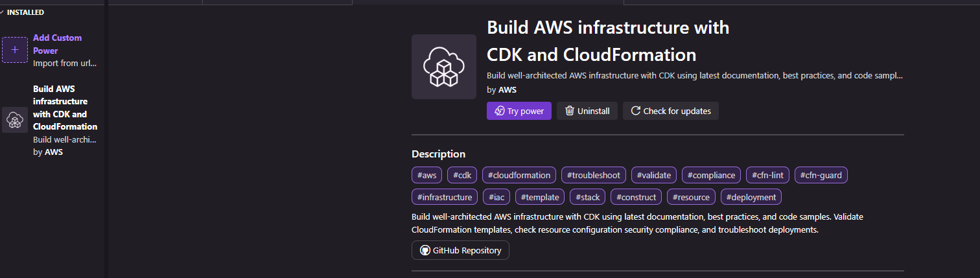Viewport: 980px width, 278px height.
Task: Open the GitHub Repository link
Action: pyautogui.click(x=460, y=250)
